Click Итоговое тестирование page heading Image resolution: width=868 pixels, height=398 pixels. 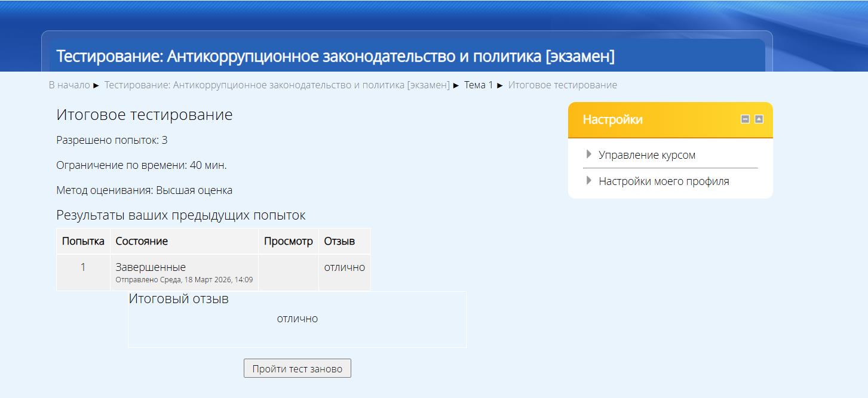pos(145,115)
